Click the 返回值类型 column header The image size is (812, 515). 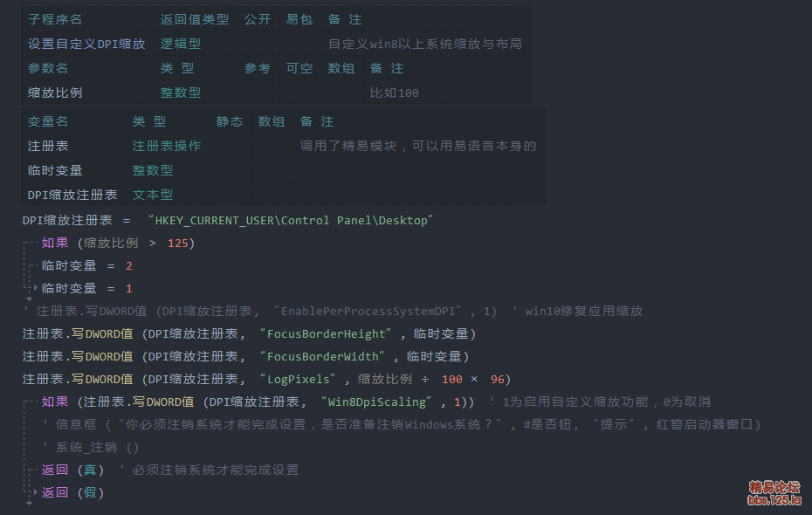click(194, 19)
